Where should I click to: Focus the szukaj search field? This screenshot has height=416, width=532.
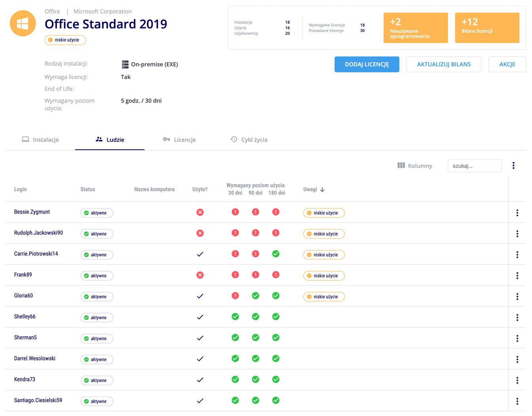(x=475, y=165)
